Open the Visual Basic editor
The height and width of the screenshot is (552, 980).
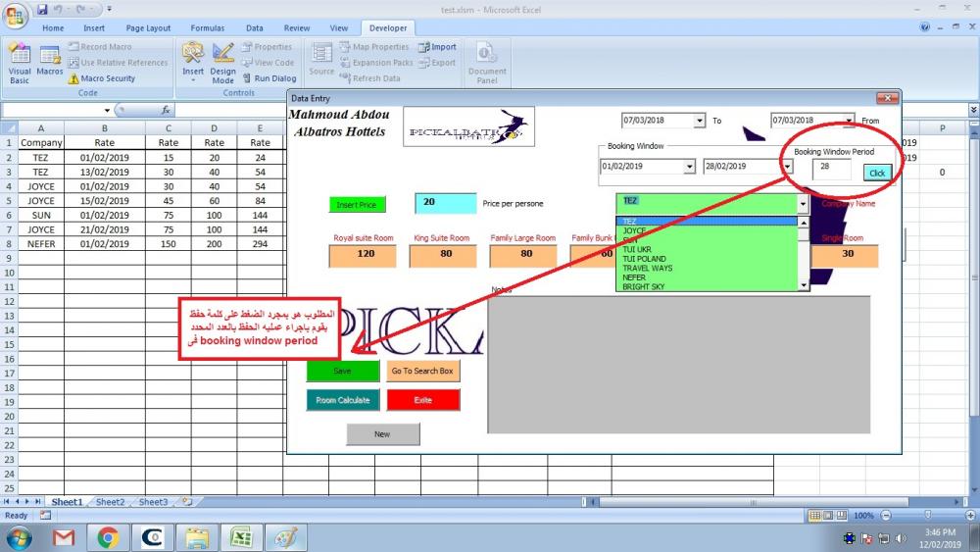[x=20, y=64]
